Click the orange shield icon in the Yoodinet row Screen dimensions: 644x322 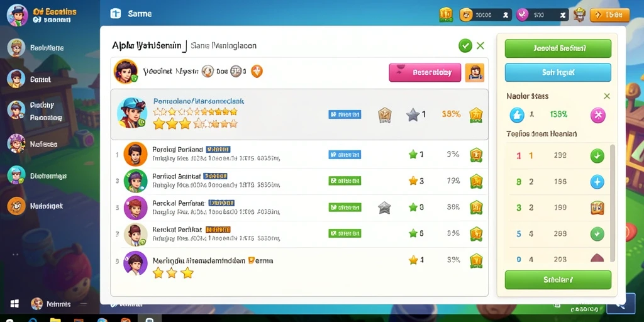point(257,72)
